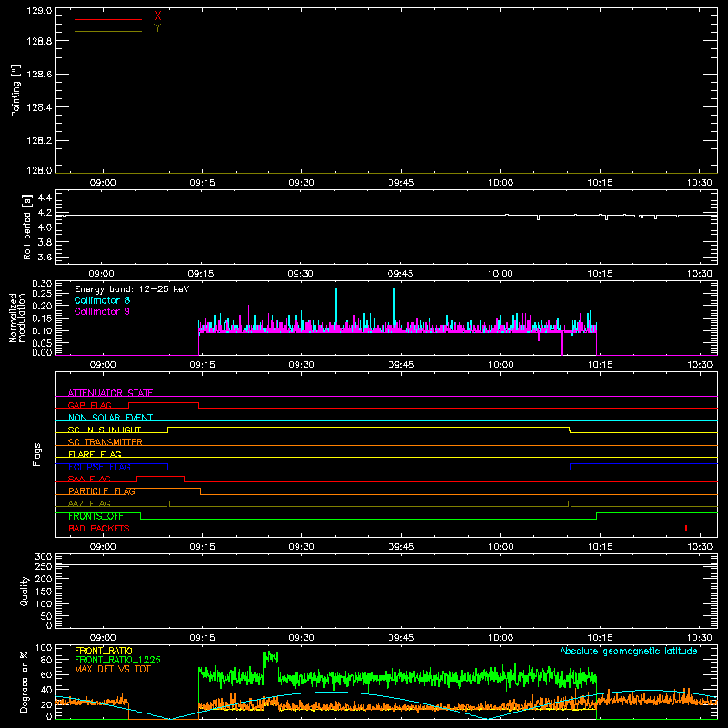This screenshot has height=728, width=728.
Task: Click the SAA_FLAG label
Action: pos(89,479)
